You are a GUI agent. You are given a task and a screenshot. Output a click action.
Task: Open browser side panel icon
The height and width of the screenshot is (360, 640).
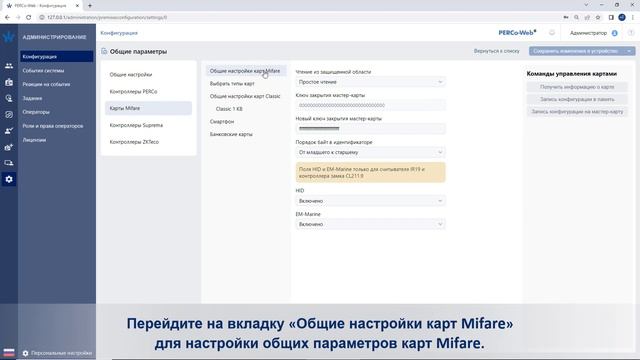[x=611, y=18]
